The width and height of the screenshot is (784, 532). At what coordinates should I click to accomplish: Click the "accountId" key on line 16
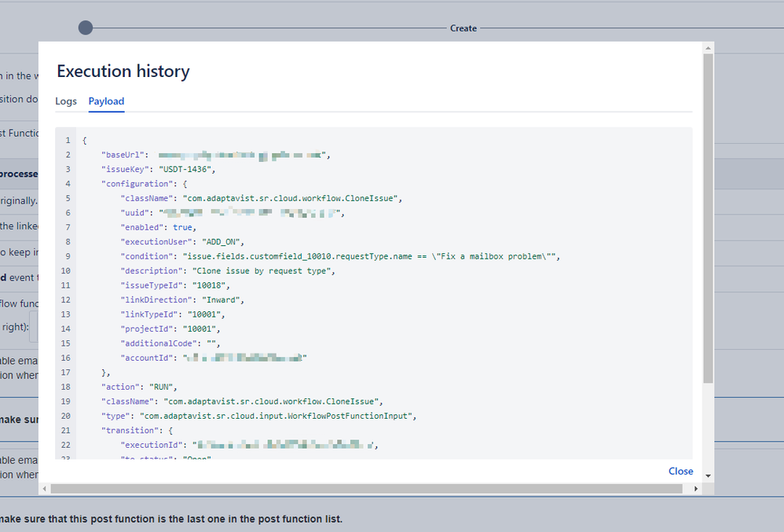pos(146,358)
